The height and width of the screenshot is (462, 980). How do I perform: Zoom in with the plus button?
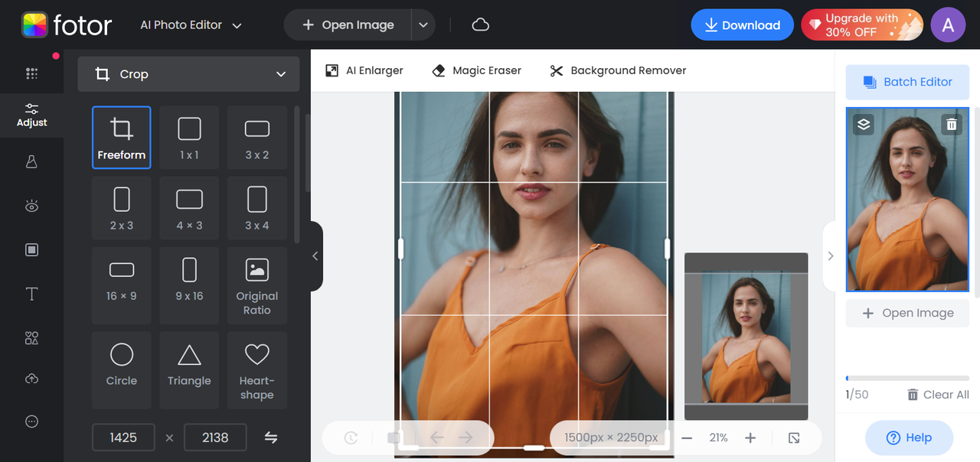point(750,438)
